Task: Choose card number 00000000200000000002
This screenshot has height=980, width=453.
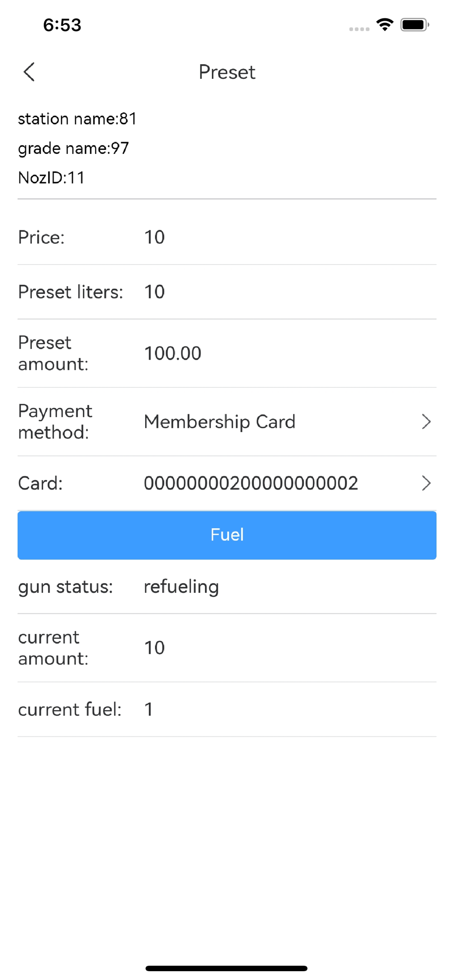Action: 251,483
